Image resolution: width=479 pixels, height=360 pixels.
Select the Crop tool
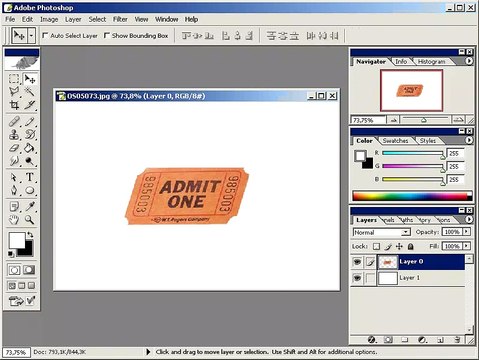[14, 105]
